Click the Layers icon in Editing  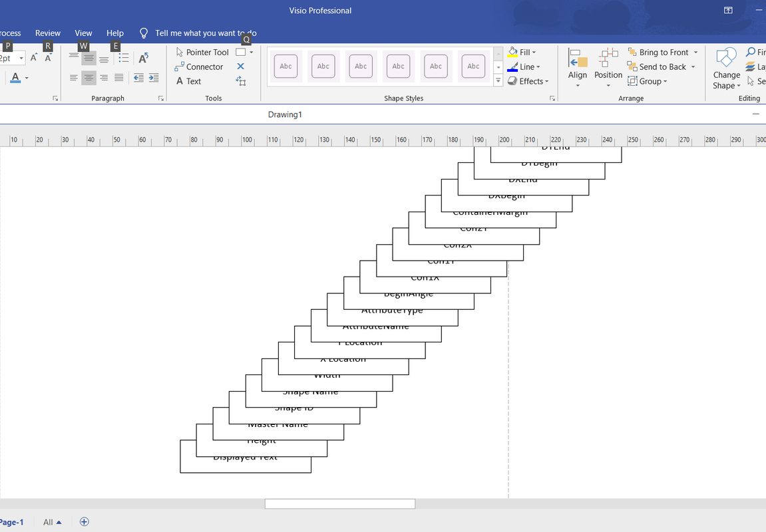click(751, 67)
